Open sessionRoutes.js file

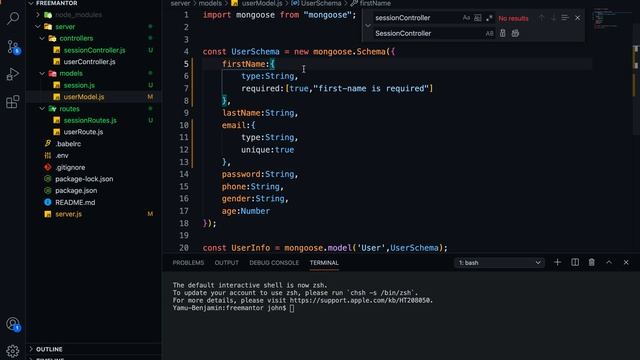click(x=90, y=120)
